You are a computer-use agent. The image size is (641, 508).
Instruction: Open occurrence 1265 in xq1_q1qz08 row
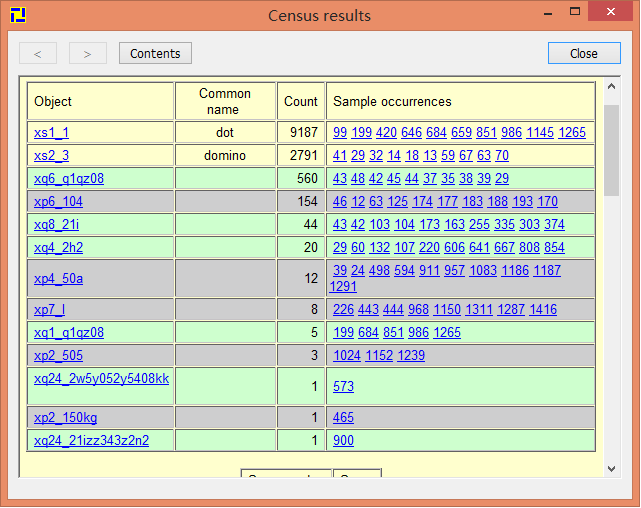click(x=447, y=332)
